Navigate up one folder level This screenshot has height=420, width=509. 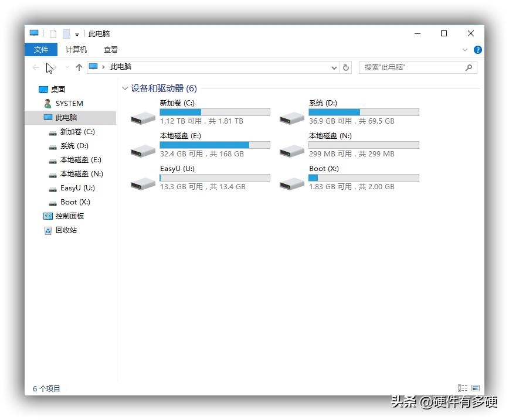(x=79, y=67)
